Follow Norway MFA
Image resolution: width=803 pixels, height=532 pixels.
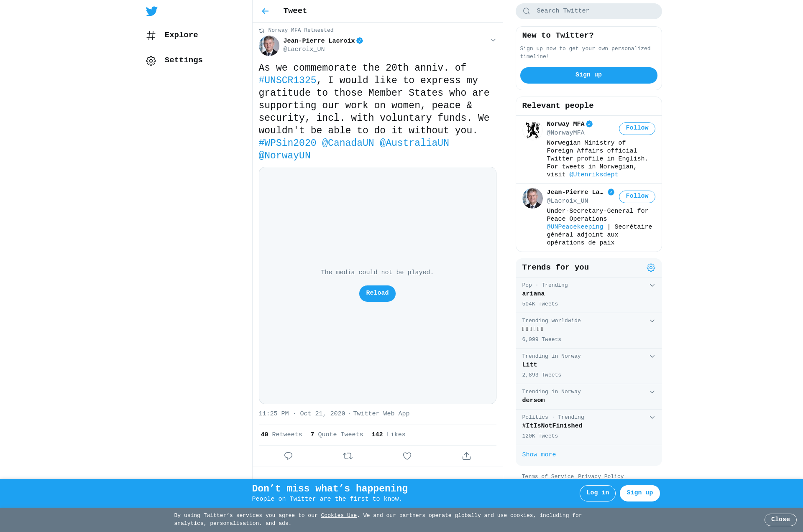click(x=637, y=128)
